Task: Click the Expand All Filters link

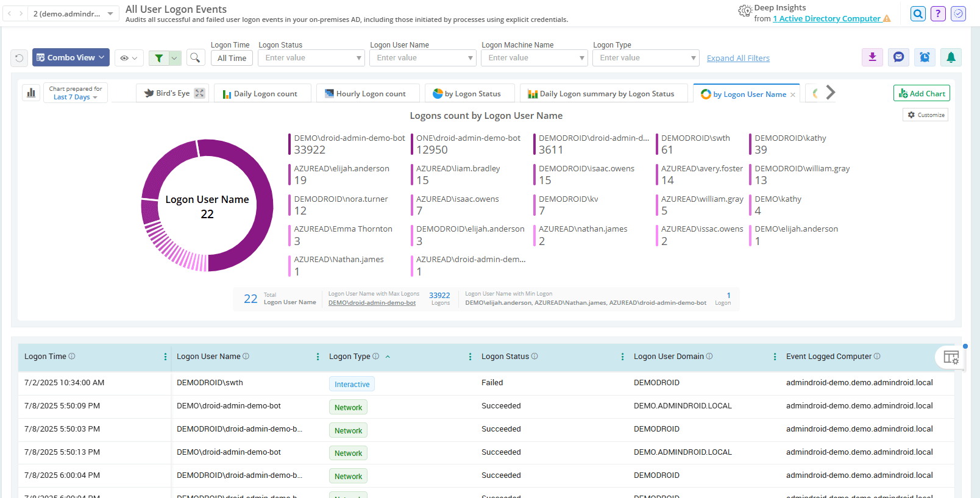Action: [738, 59]
